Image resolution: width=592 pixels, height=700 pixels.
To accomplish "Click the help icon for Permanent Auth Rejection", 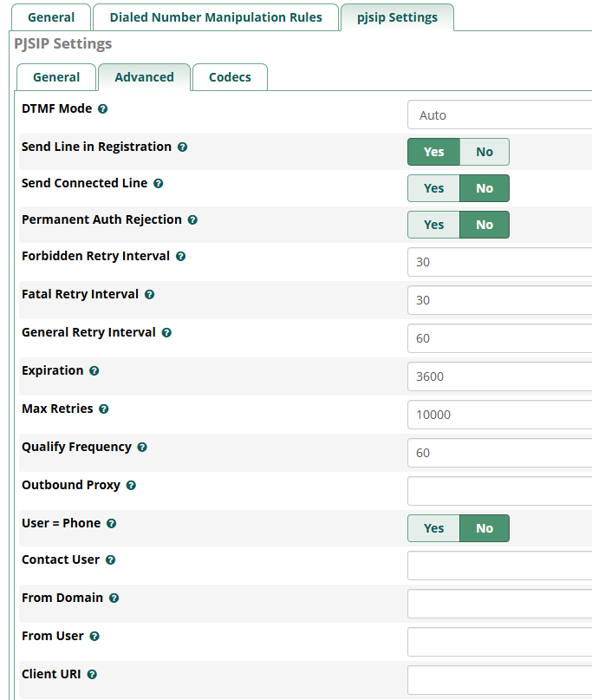I will click(192, 220).
